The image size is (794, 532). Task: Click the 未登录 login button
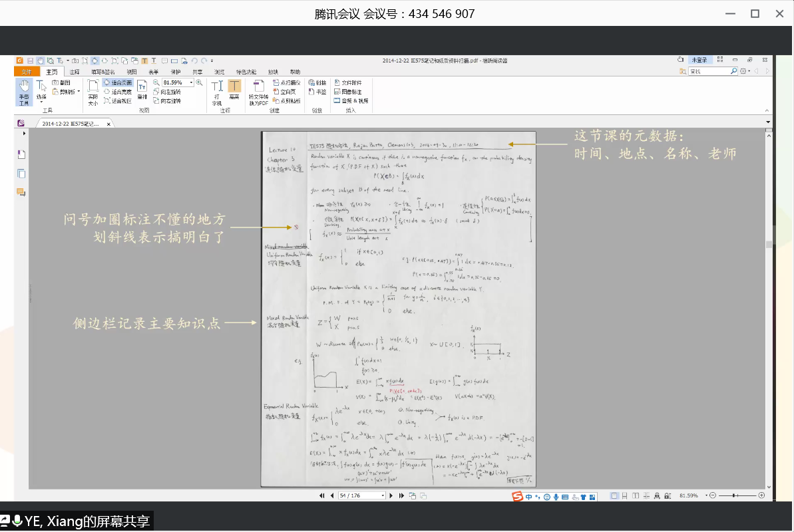click(699, 60)
